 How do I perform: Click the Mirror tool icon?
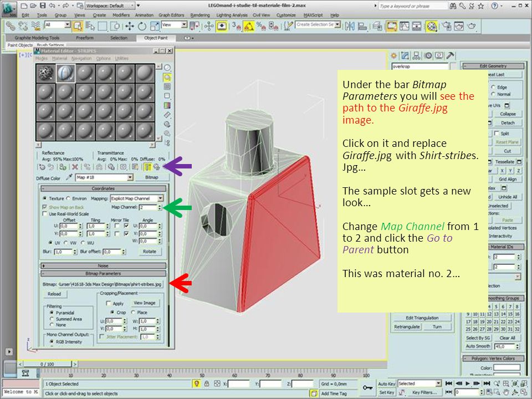(350, 26)
